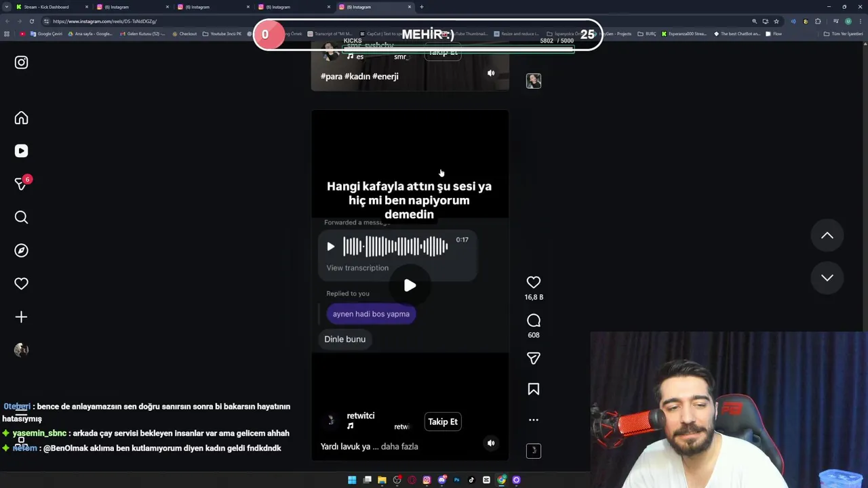Toggle mute on the upper #para reel
This screenshot has height=488, width=868.
point(491,73)
